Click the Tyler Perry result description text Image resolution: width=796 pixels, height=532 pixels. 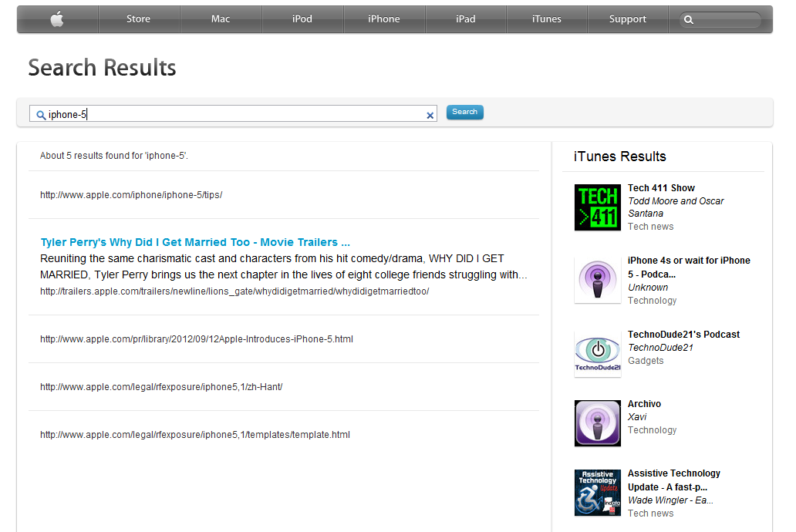[284, 267]
